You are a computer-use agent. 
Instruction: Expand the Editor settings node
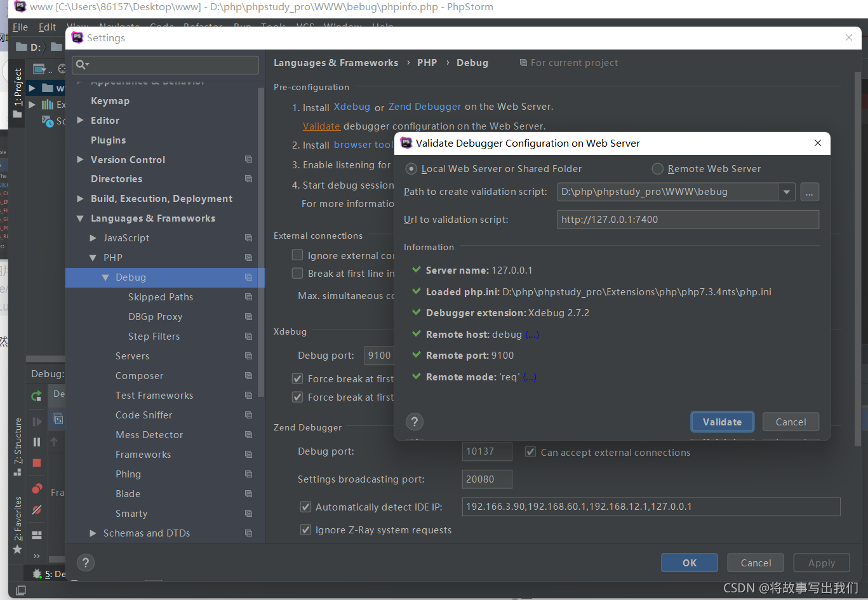click(80, 120)
